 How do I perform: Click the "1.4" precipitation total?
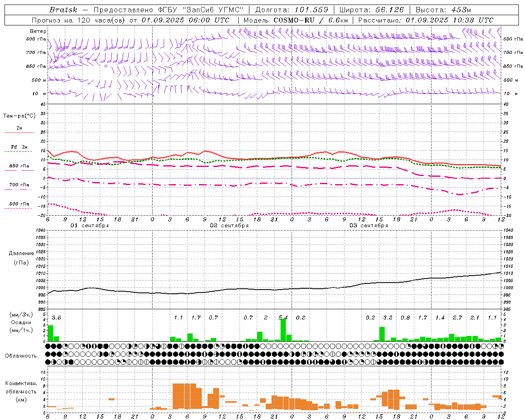click(440, 318)
